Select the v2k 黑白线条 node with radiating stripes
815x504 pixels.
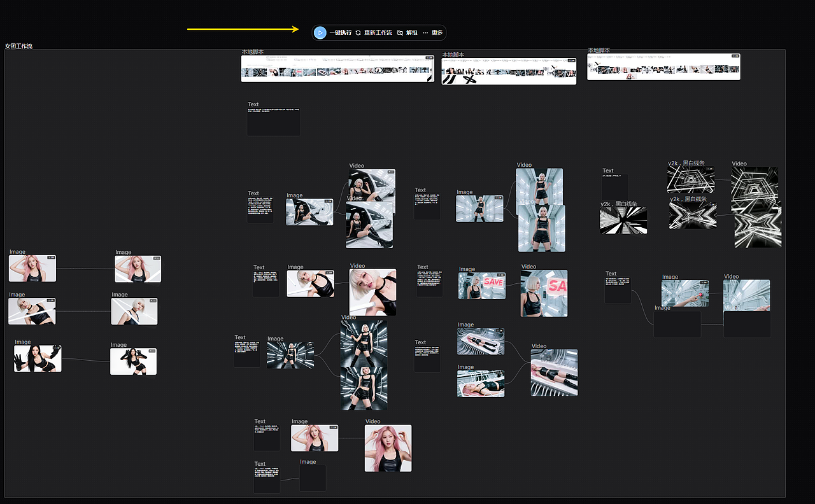coord(624,220)
